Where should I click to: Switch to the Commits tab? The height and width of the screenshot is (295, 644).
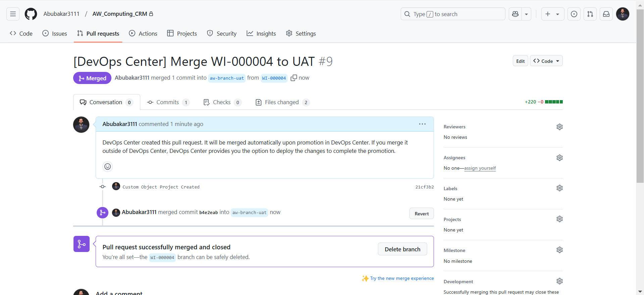pos(168,102)
